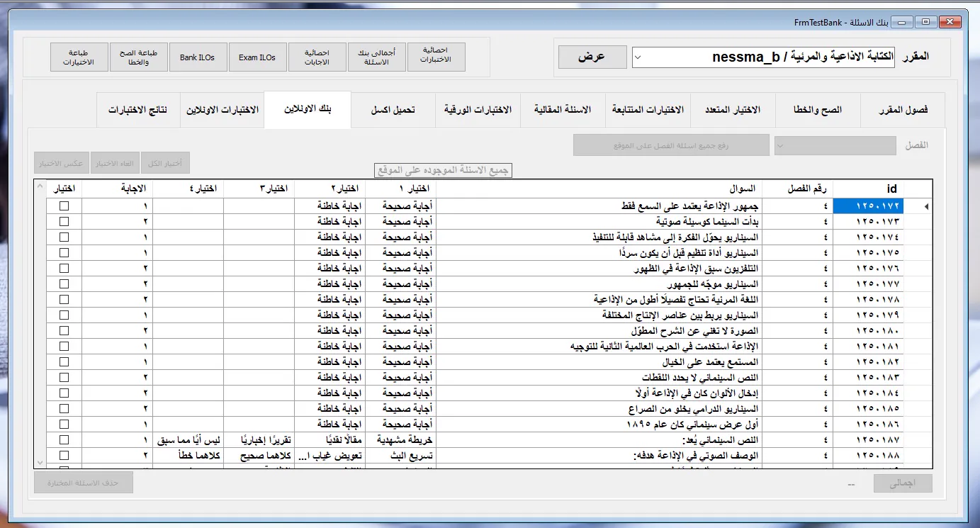Select the بنك الاونلاين tab
Viewport: 980px width, 528px height.
pos(308,110)
